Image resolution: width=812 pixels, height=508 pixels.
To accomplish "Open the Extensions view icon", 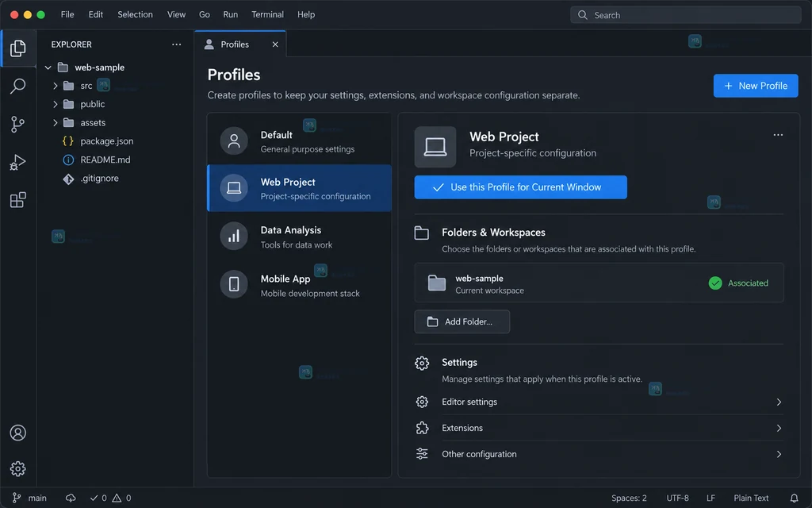I will coord(18,200).
